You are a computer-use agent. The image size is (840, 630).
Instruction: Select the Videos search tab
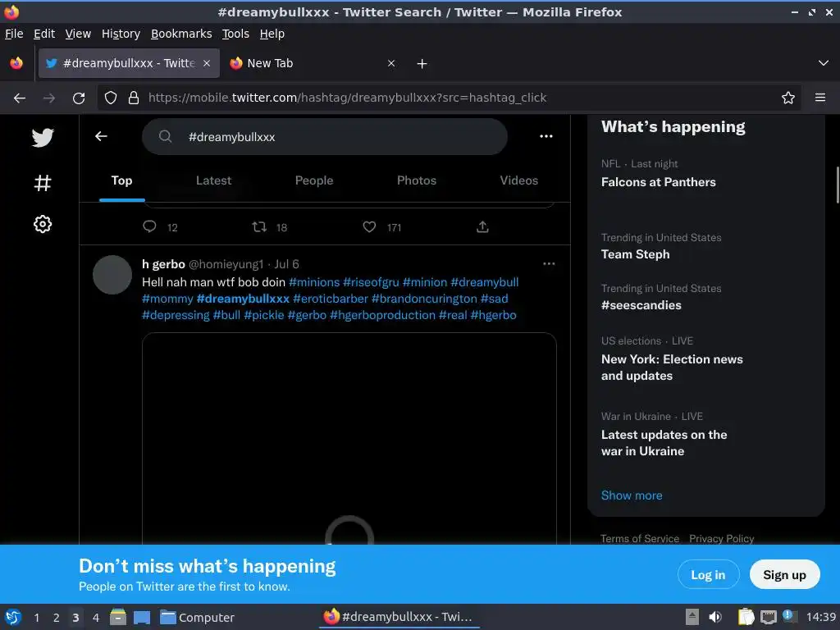tap(518, 180)
